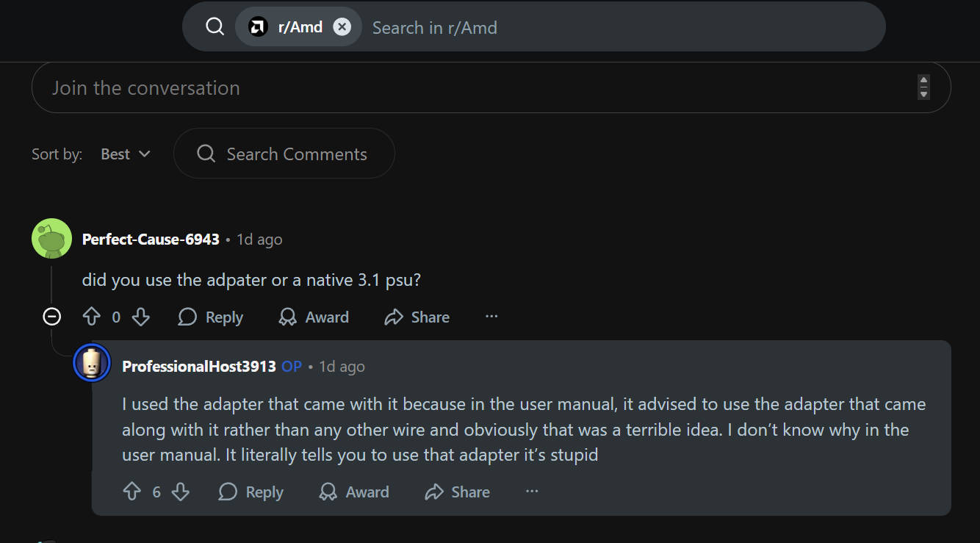Viewport: 980px width, 543px height.
Task: Downvote Perfect-Cause-6943's comment
Action: [x=141, y=317]
